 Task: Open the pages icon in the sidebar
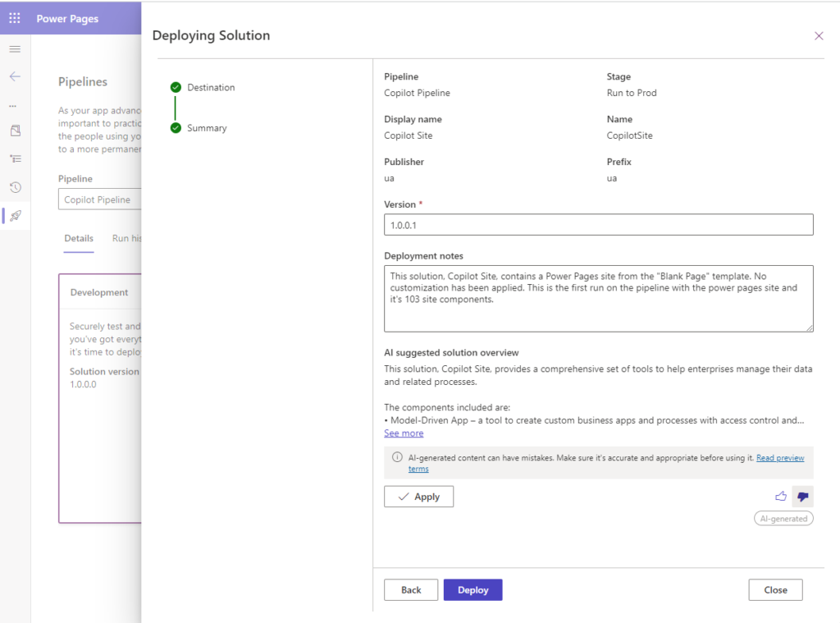click(x=16, y=131)
